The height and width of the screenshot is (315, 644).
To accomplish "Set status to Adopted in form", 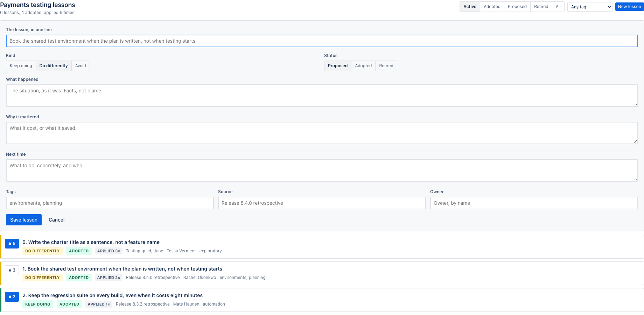I will click(x=363, y=66).
